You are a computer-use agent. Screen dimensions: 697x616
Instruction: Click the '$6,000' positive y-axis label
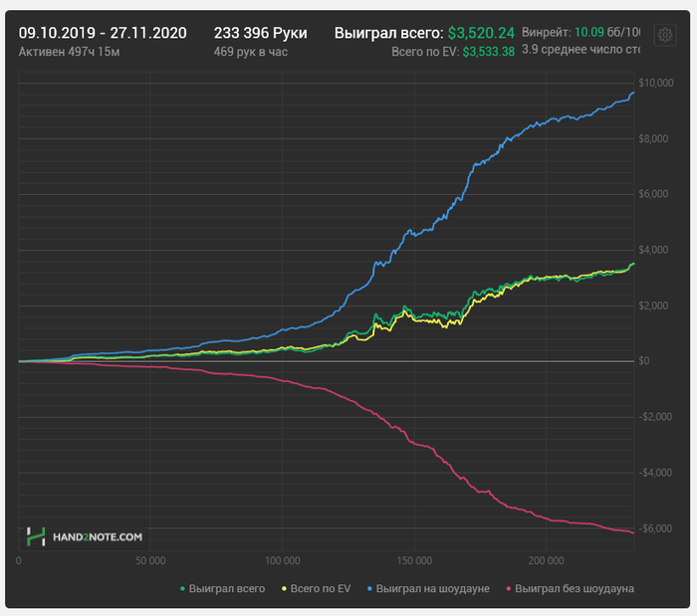653,194
